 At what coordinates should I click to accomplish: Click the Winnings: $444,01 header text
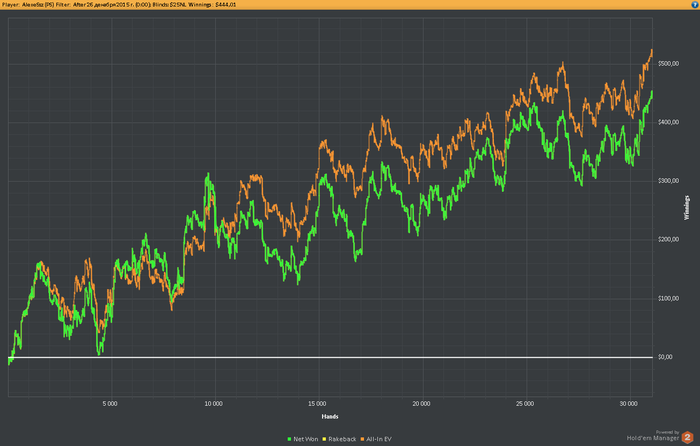(x=212, y=4)
